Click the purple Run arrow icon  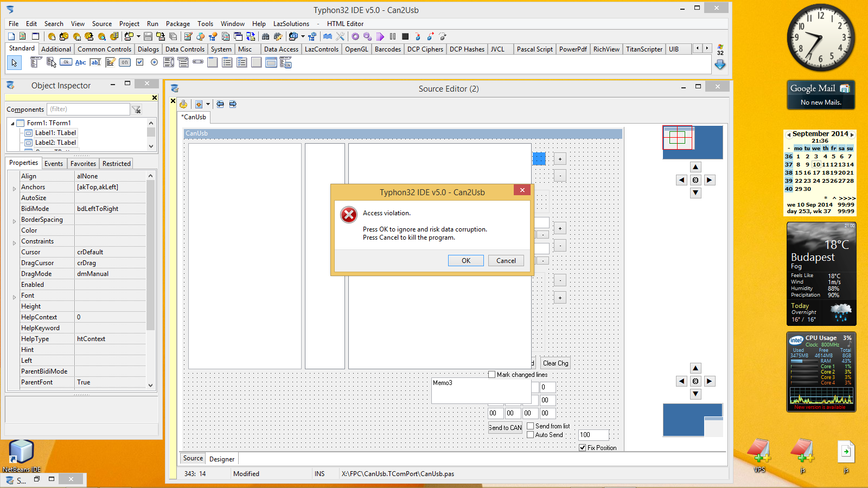point(380,36)
